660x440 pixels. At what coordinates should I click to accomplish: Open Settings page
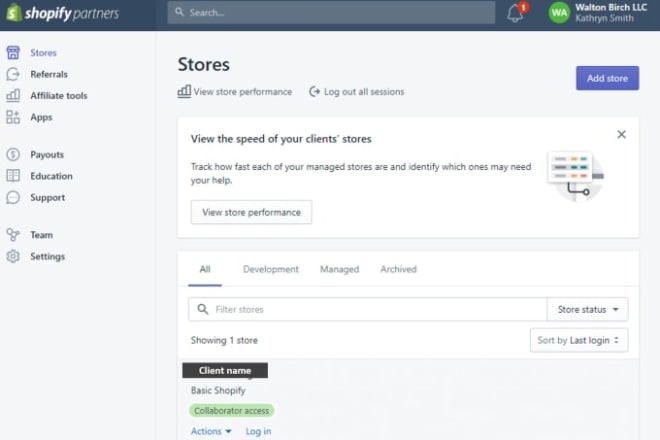pos(48,257)
